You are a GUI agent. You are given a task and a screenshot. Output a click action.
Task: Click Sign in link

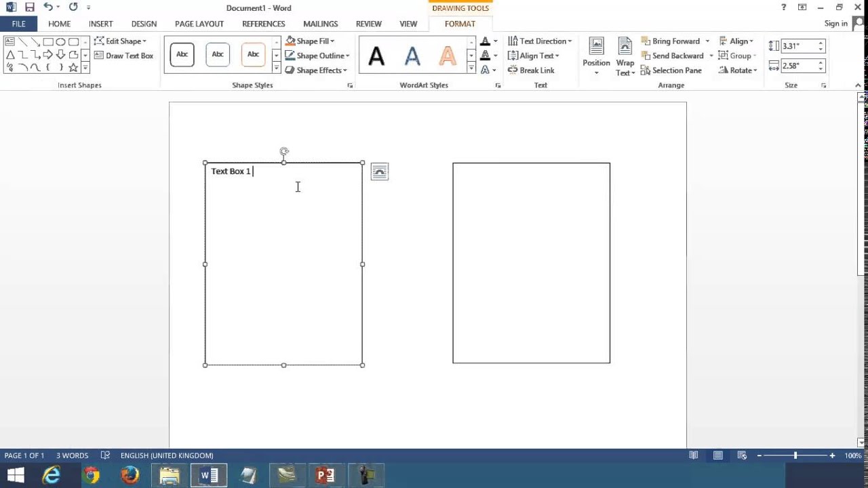[835, 24]
